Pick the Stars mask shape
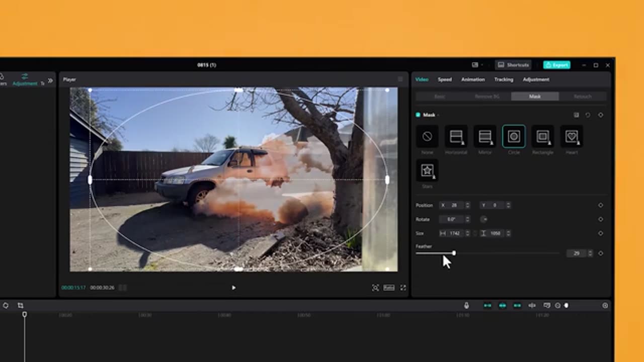The image size is (644, 362). tap(427, 171)
